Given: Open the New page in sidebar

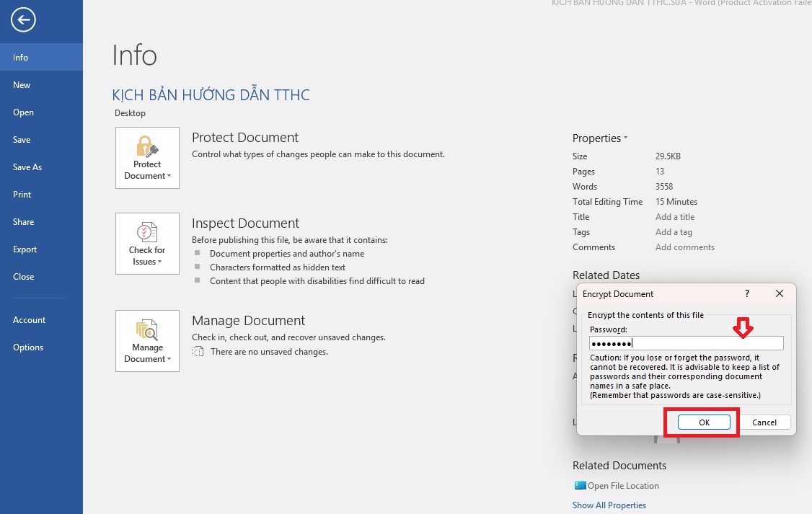Looking at the screenshot, I should point(41,85).
